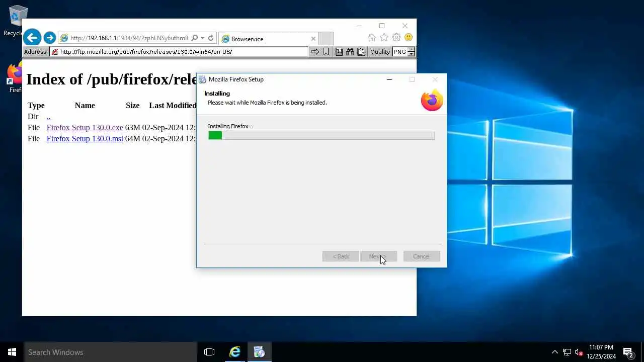Click the smiley feedback icon
This screenshot has width=644, height=362.
click(x=409, y=38)
